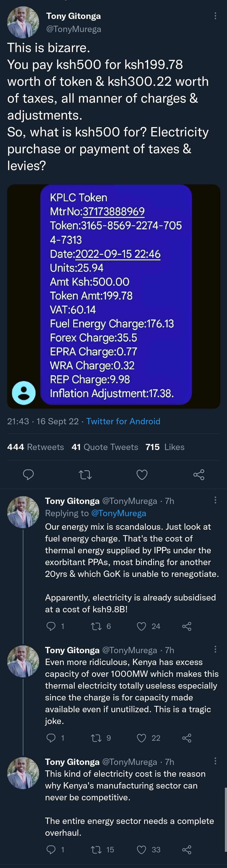Open Tony Gitonga's profile picture at top
This screenshot has height=868, width=227.
point(23,22)
